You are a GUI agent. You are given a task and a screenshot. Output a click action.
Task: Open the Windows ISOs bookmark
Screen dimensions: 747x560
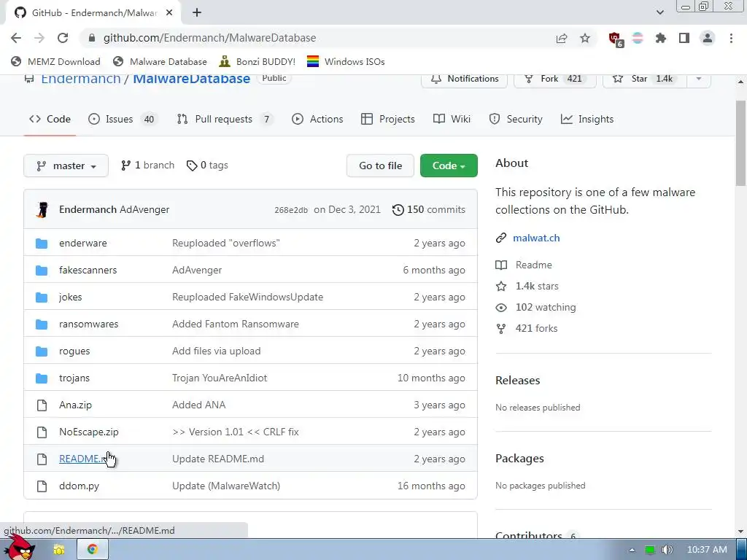point(346,61)
